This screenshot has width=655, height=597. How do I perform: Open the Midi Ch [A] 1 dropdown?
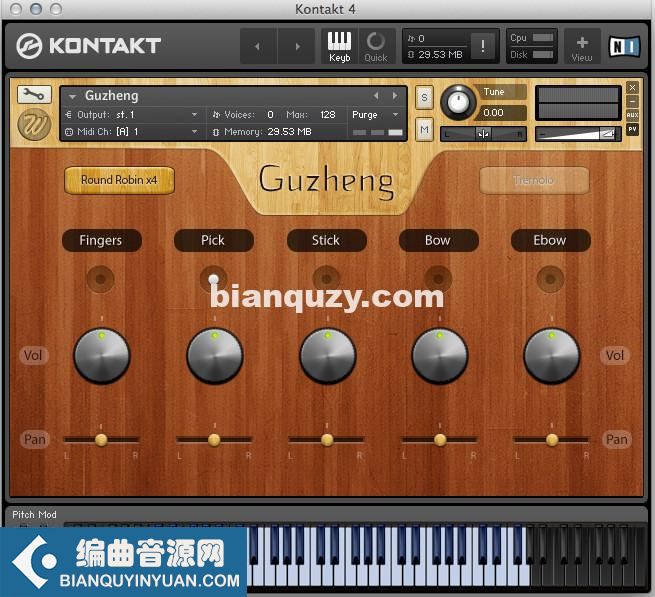[132, 132]
